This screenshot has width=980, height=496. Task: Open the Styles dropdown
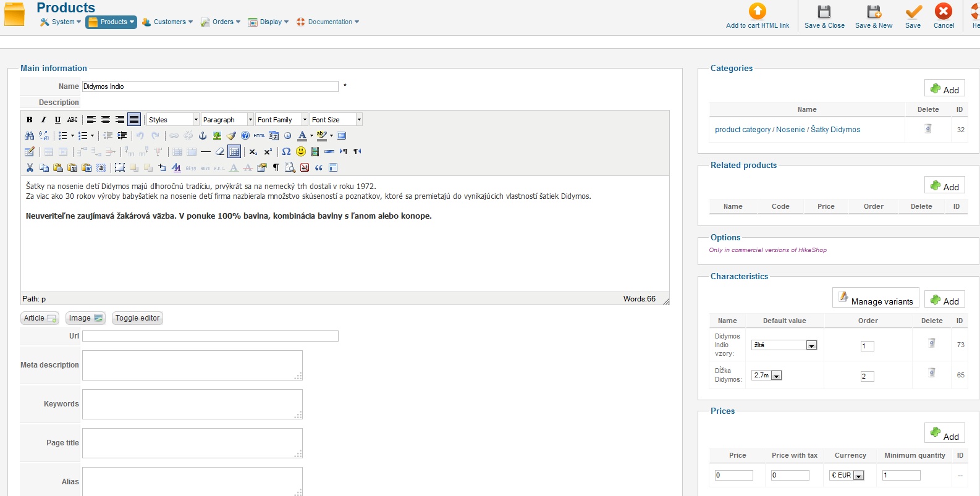point(173,120)
